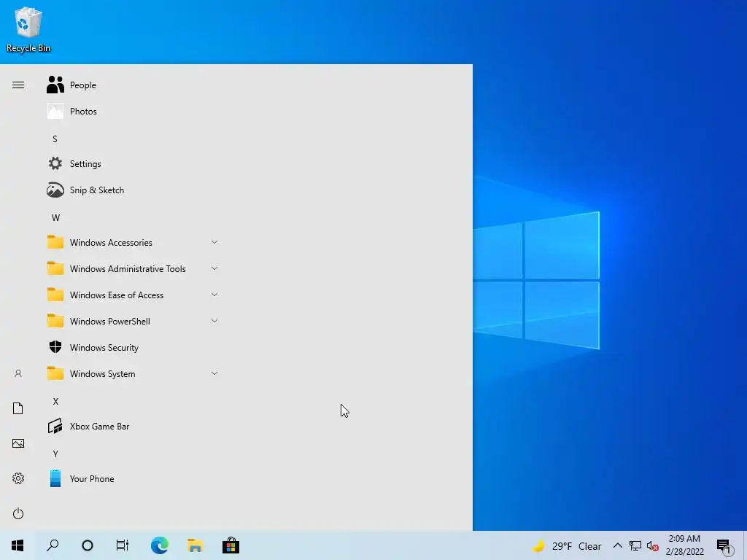Launch Microsoft Edge from taskbar
This screenshot has height=560, width=747.
point(160,545)
